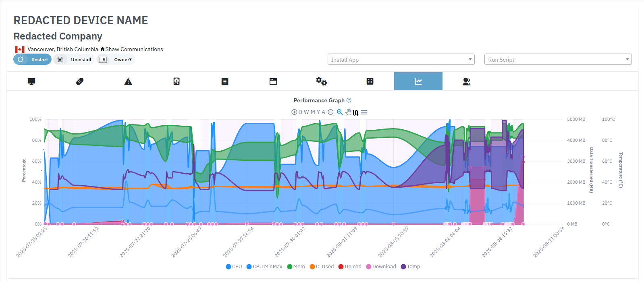The image size is (644, 282).
Task: Open the chart hamburger menu
Action: click(364, 112)
